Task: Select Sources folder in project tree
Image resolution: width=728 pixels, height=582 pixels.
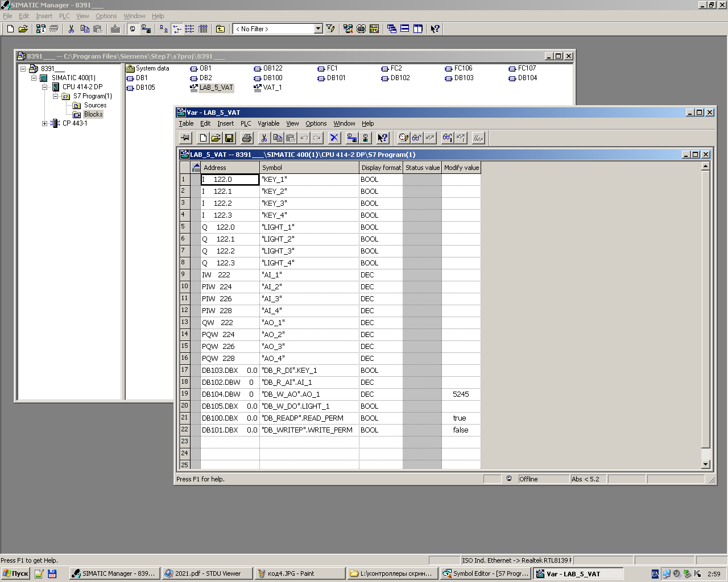Action: coord(95,105)
